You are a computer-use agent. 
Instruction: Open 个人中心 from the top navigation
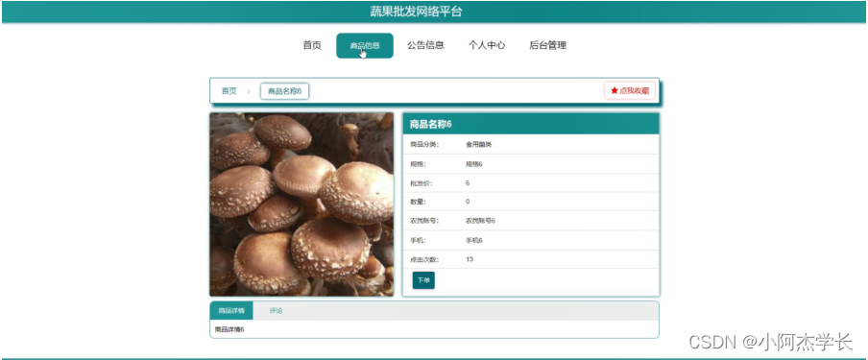(487, 45)
